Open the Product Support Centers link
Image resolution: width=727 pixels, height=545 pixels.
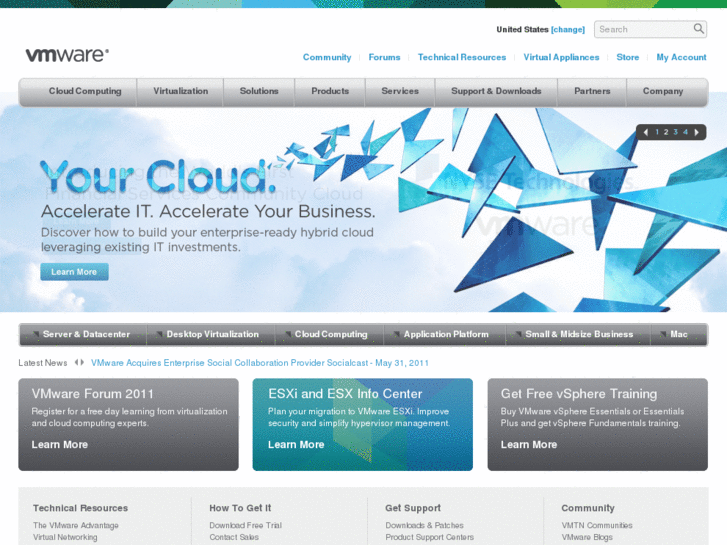click(x=429, y=537)
